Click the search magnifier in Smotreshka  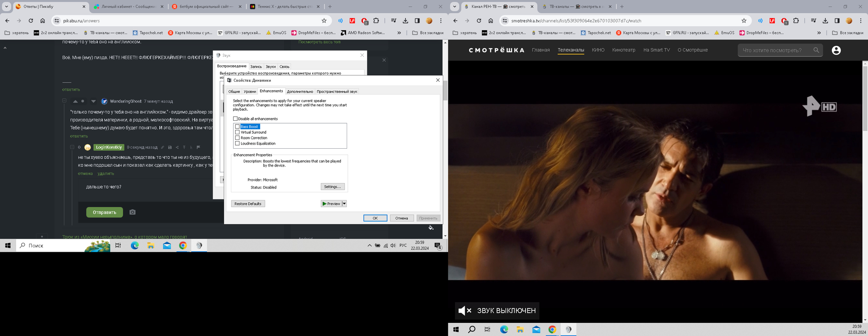[816, 50]
